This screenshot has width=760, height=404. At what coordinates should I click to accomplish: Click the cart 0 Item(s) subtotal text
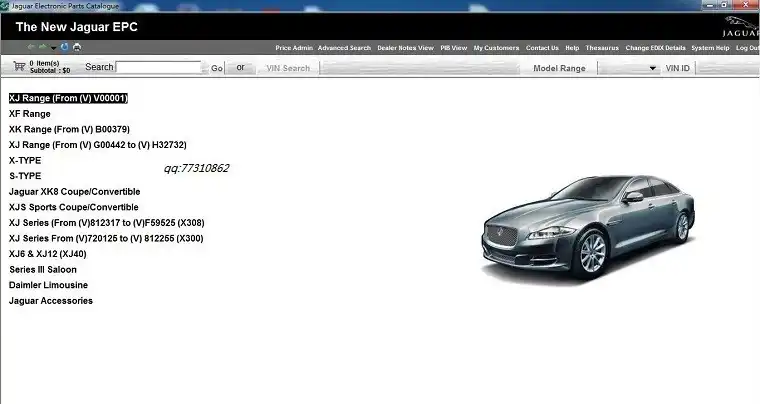tap(49, 67)
